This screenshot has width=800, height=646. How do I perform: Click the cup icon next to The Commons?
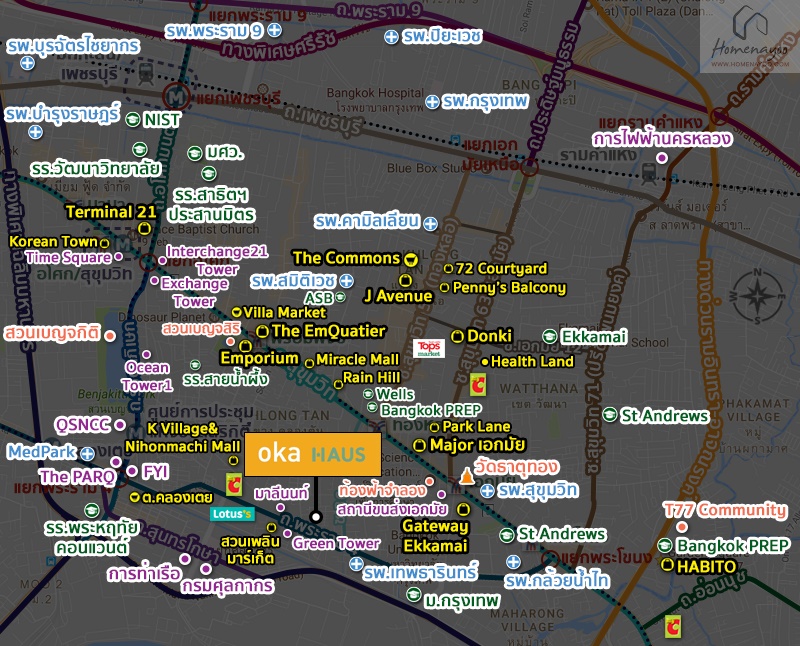(x=410, y=259)
